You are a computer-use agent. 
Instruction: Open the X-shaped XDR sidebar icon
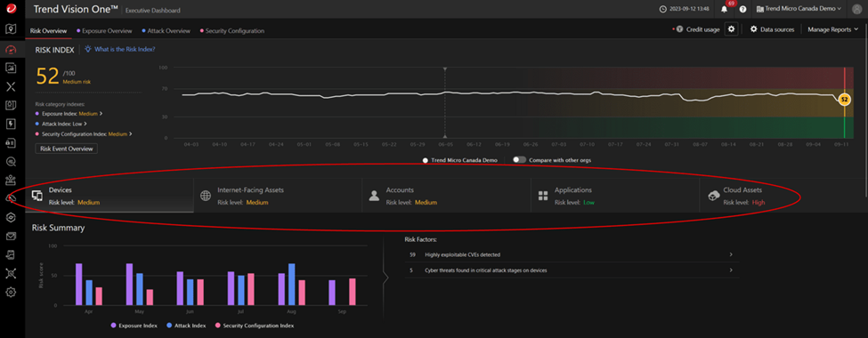[x=11, y=86]
